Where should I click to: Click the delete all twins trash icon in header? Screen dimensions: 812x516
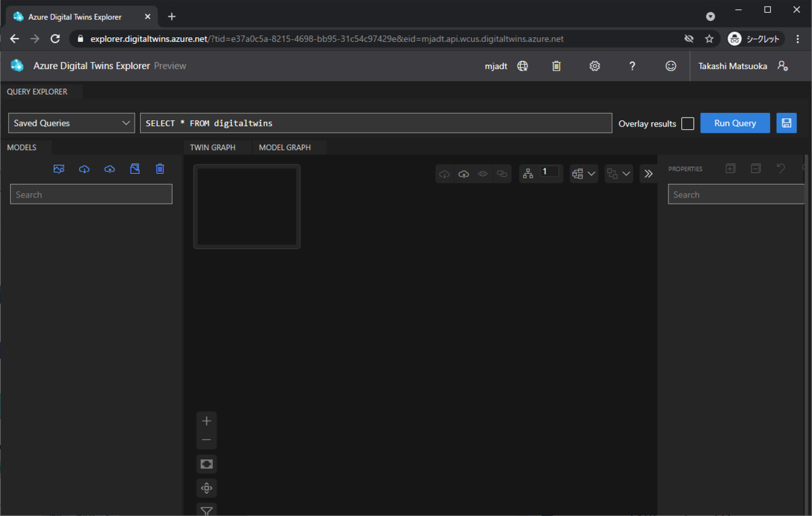coord(556,66)
